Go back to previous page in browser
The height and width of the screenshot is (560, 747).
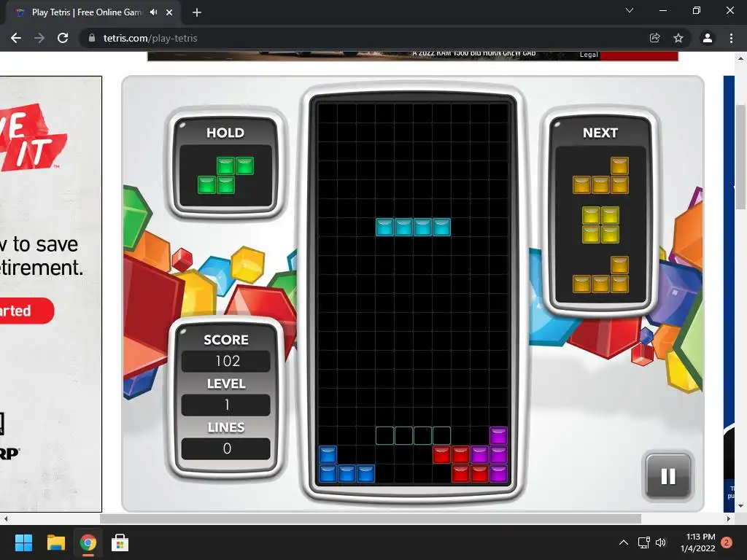coord(16,38)
